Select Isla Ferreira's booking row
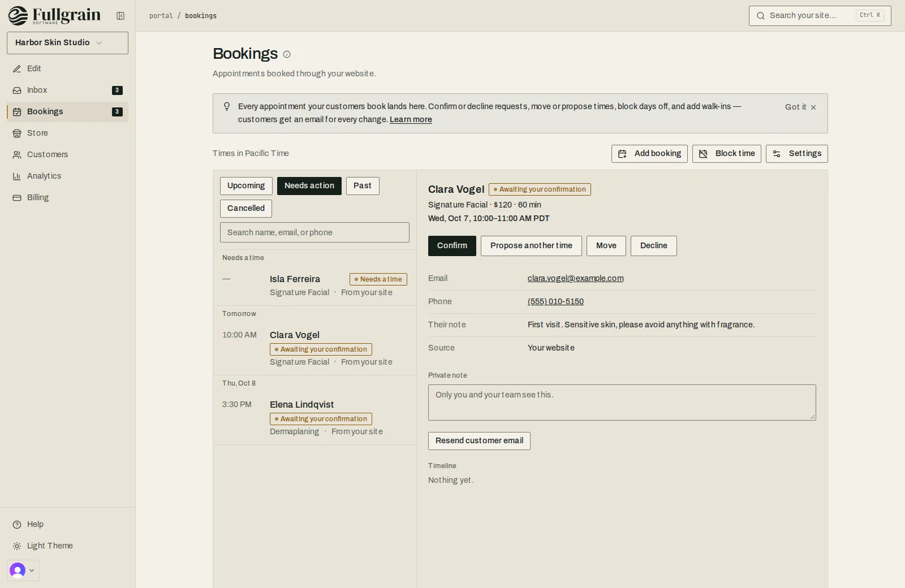This screenshot has width=905, height=588. click(x=314, y=286)
